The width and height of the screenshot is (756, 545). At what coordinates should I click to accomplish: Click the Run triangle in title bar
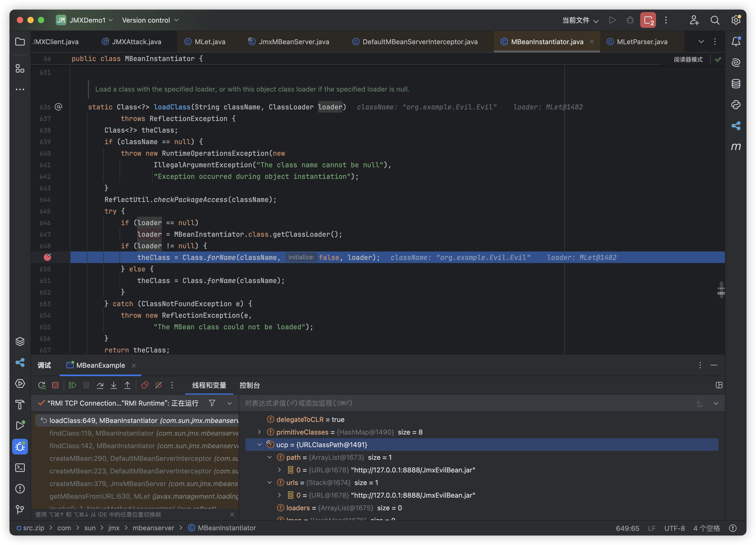click(x=612, y=20)
